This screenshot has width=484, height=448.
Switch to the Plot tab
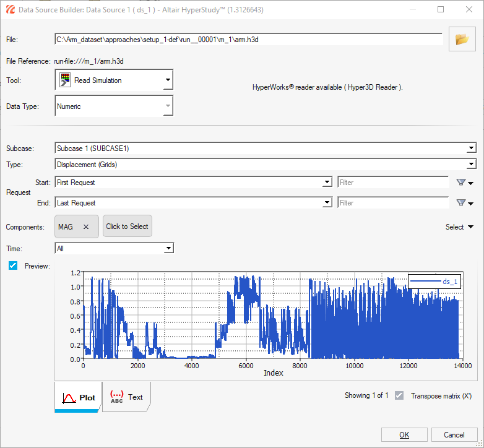pos(78,397)
